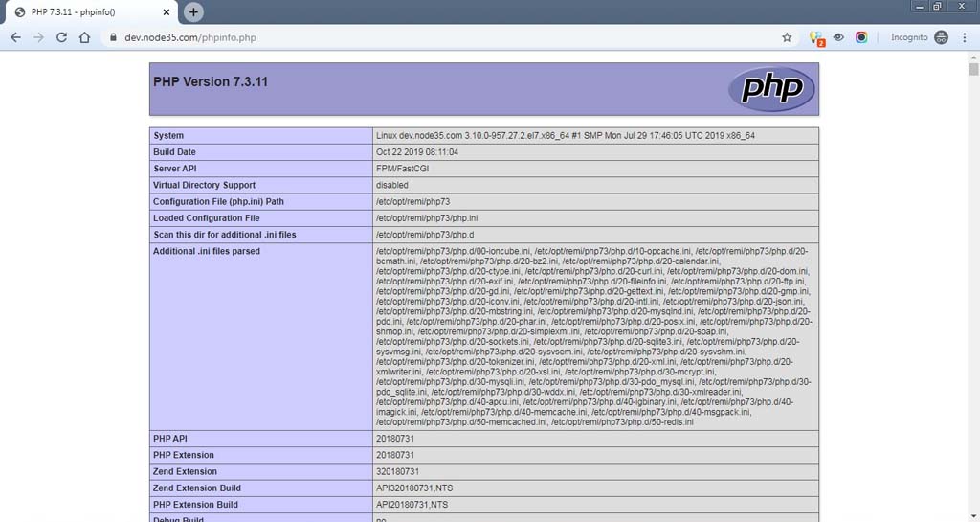Image resolution: width=980 pixels, height=522 pixels.
Task: Click the PHP logo in header
Action: pos(771,89)
